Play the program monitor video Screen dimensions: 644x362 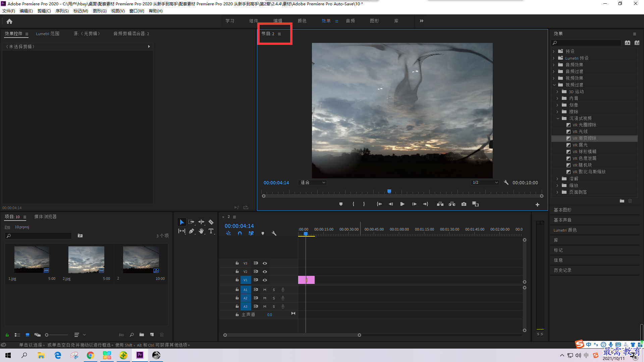click(x=402, y=204)
